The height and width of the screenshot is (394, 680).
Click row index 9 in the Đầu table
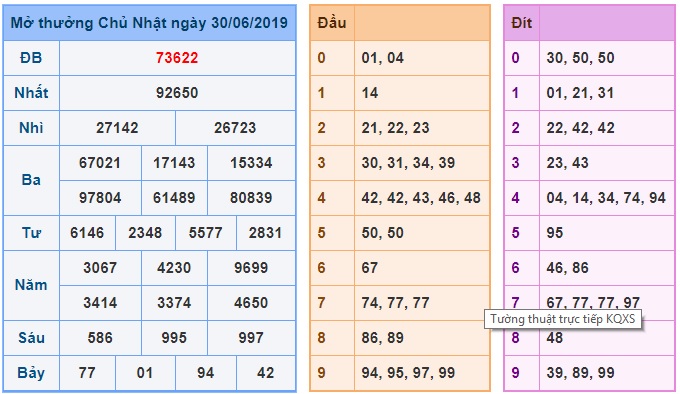click(321, 373)
